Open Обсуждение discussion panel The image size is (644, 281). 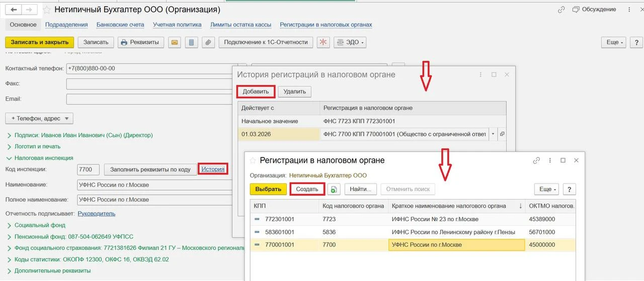click(594, 10)
